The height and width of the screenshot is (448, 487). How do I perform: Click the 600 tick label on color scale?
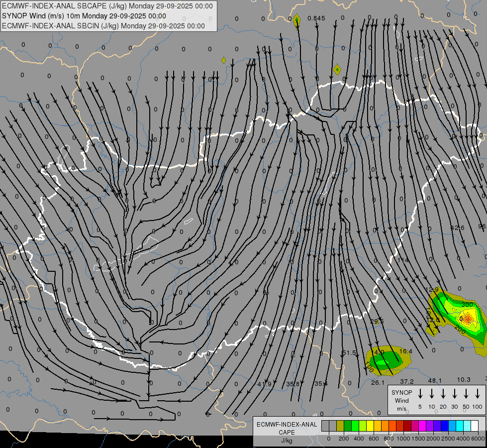[x=374, y=439]
